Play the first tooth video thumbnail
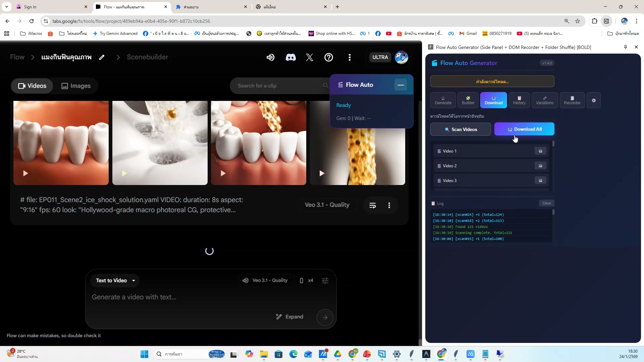Screen dimensions: 644x362 coord(25,173)
